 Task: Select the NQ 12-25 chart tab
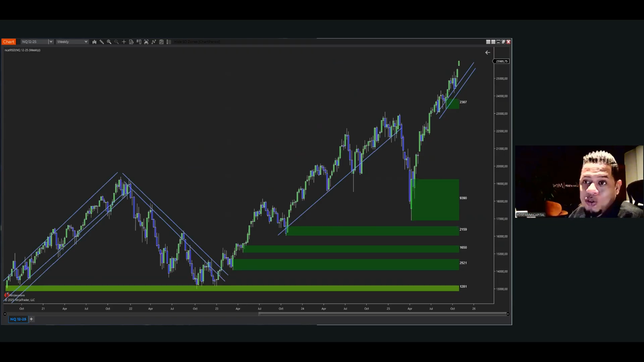click(x=18, y=319)
